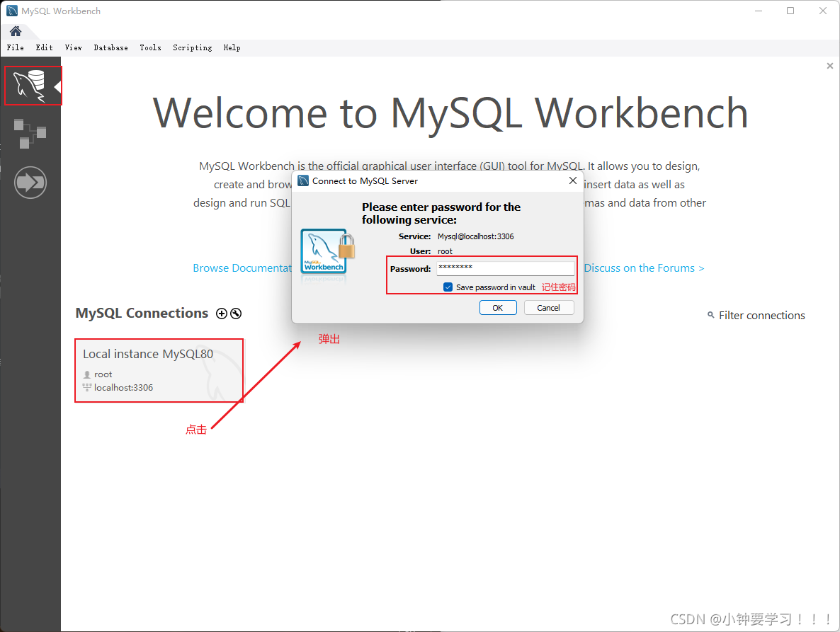Image resolution: width=840 pixels, height=632 pixels.
Task: Open the Tools menu
Action: 151,47
